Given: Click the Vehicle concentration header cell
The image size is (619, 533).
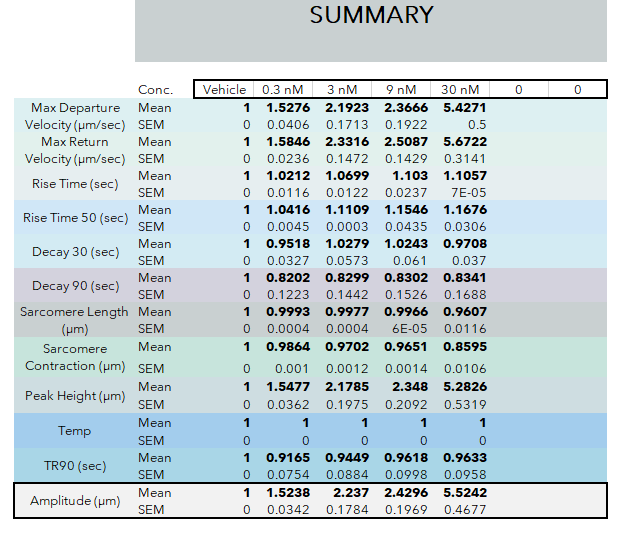Looking at the screenshot, I should pyautogui.click(x=224, y=90).
